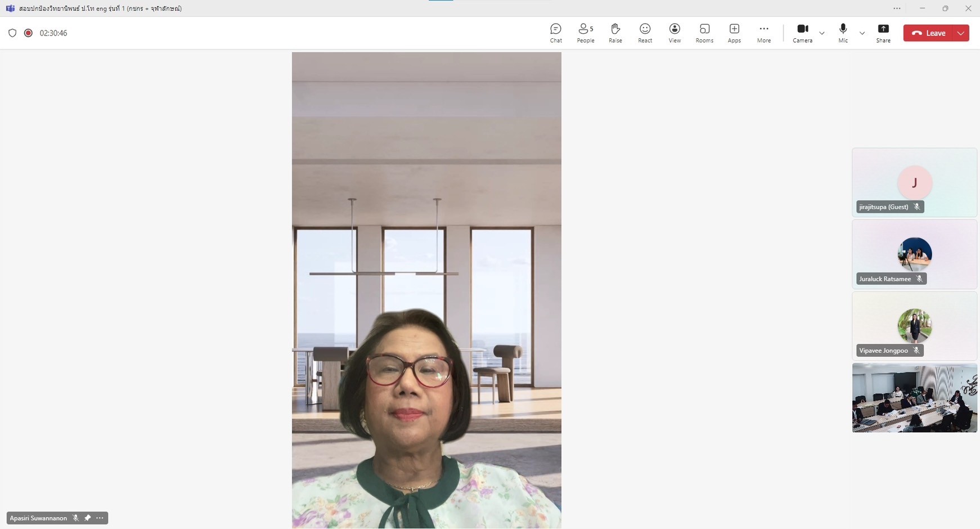The width and height of the screenshot is (980, 529).
Task: Expand mic options dropdown arrow
Action: click(862, 33)
